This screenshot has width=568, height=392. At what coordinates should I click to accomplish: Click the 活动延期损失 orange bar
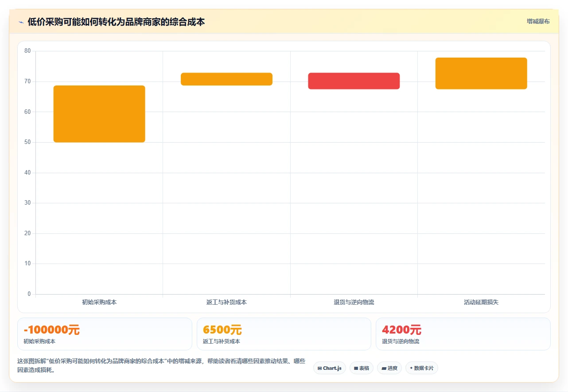[481, 74]
